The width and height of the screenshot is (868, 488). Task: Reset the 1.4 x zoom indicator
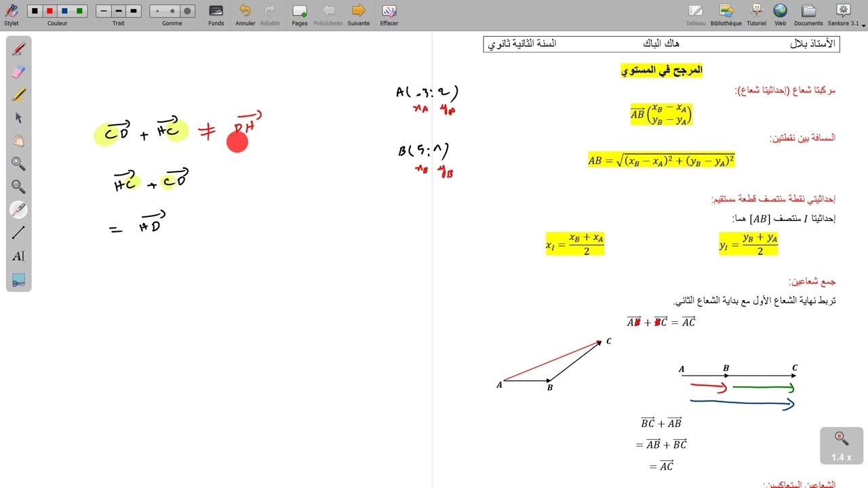click(x=842, y=445)
